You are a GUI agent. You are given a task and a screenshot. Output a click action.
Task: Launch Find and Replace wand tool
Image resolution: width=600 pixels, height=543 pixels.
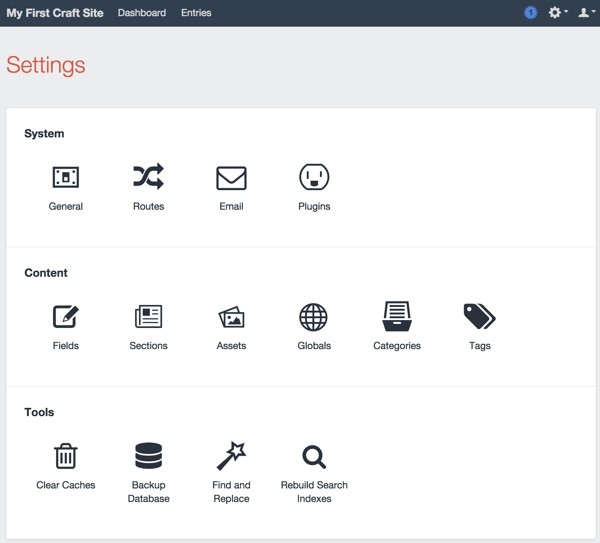pos(231,456)
